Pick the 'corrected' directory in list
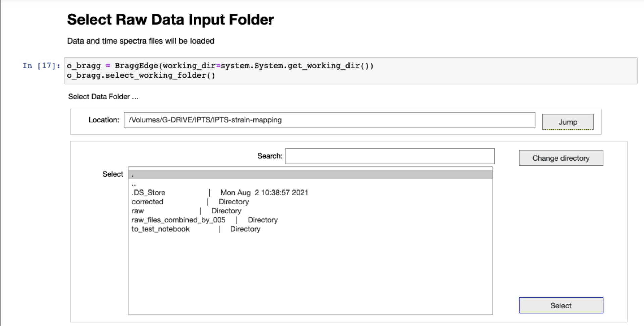The width and height of the screenshot is (644, 326). pyautogui.click(x=148, y=202)
